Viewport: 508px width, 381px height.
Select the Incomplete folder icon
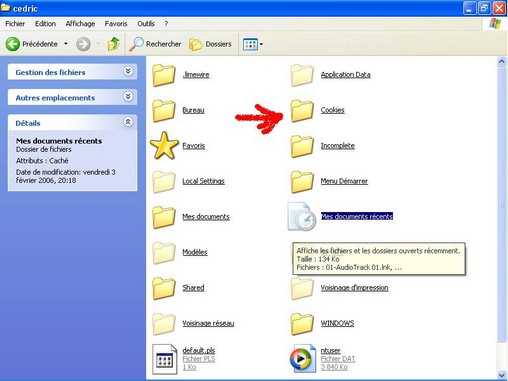point(302,146)
